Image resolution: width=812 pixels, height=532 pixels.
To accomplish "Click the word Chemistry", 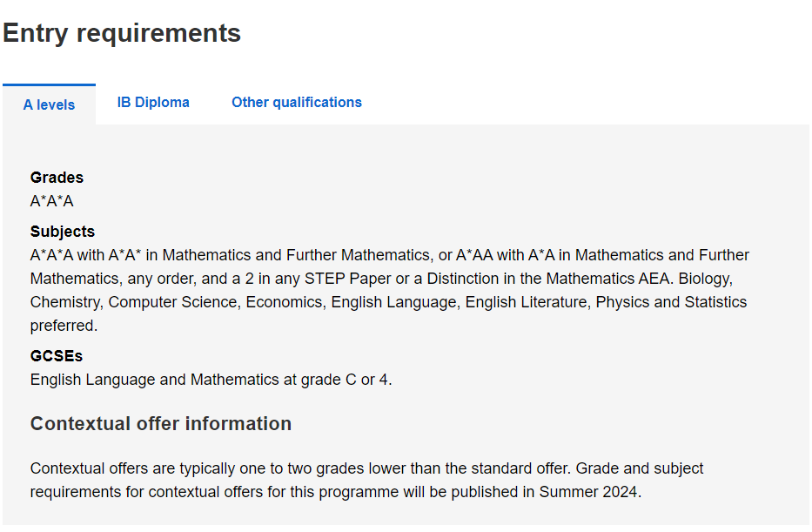I will pyautogui.click(x=65, y=302).
